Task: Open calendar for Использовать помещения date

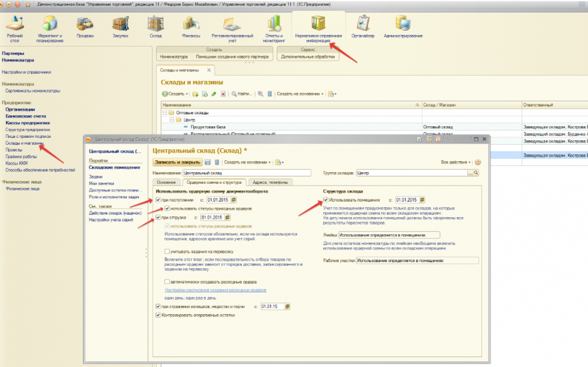Action: click(x=422, y=200)
